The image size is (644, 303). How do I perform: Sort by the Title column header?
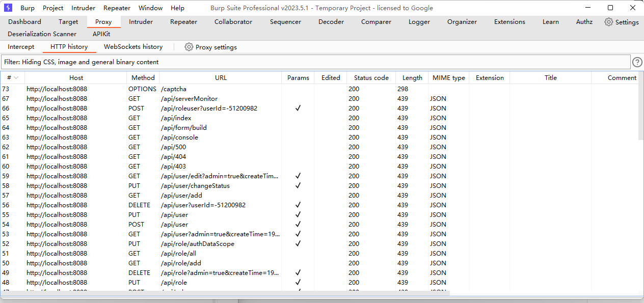[551, 78]
